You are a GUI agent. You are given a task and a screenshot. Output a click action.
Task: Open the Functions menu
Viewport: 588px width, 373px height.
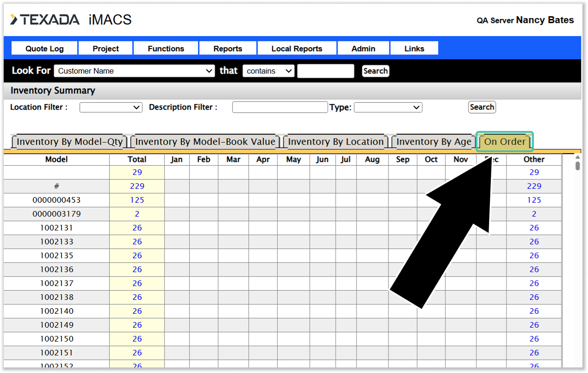tap(166, 49)
